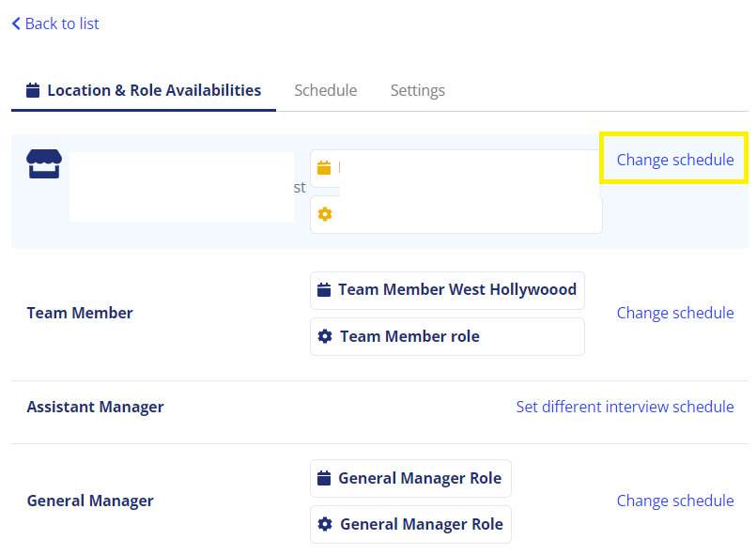Click Change schedule next to General Manager
756x555 pixels.
coord(674,501)
